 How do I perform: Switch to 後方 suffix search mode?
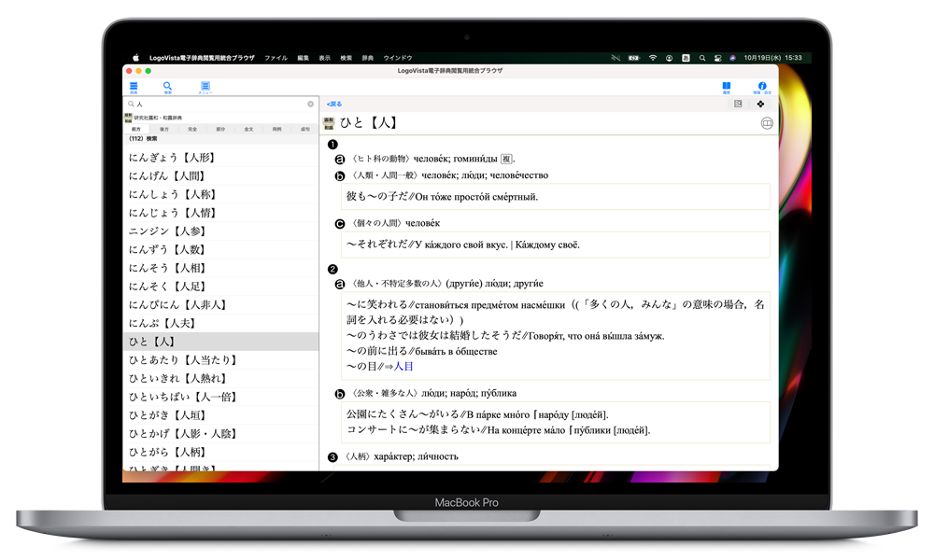pos(164,129)
